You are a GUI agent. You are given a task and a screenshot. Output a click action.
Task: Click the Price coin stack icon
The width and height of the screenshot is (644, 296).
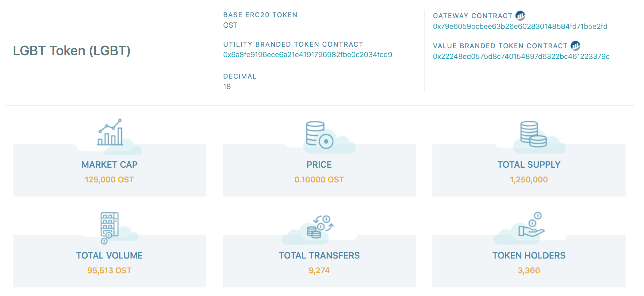tap(320, 135)
